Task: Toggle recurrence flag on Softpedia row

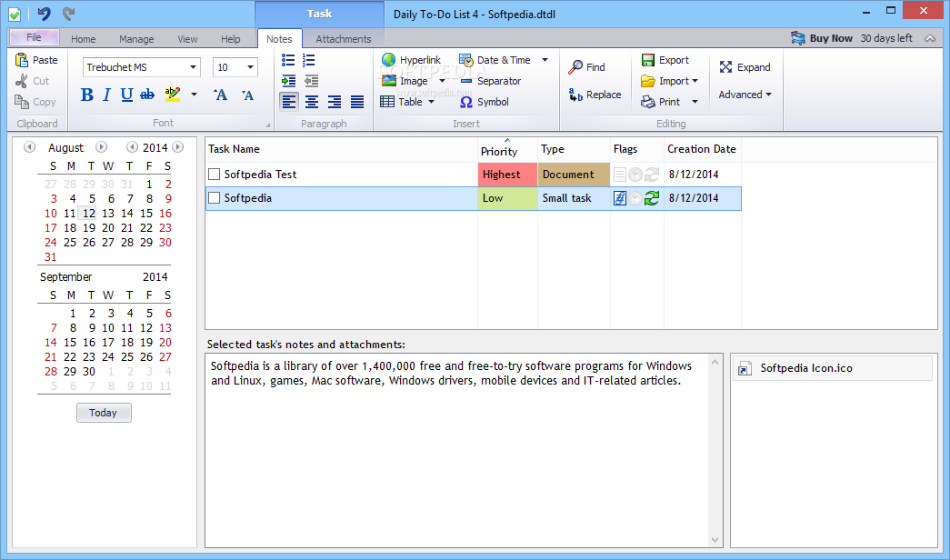Action: click(651, 198)
